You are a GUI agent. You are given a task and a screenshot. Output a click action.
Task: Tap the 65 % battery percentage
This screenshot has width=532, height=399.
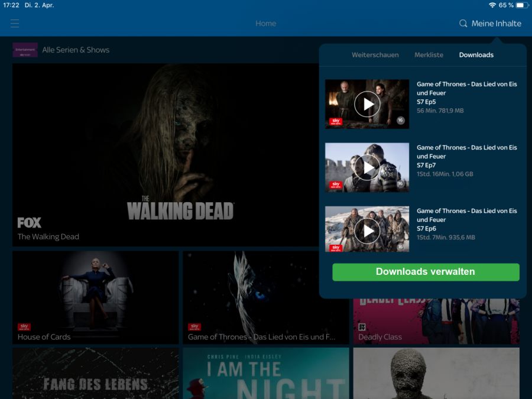(506, 5)
